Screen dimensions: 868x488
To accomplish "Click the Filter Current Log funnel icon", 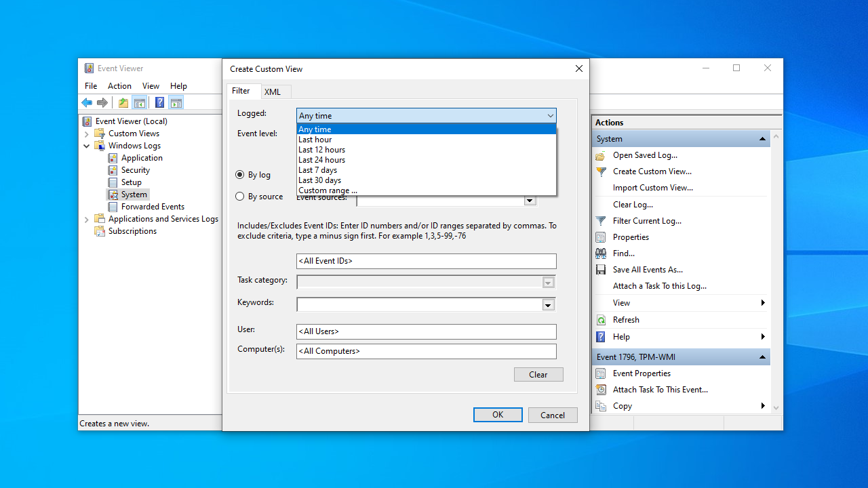I will 600,221.
